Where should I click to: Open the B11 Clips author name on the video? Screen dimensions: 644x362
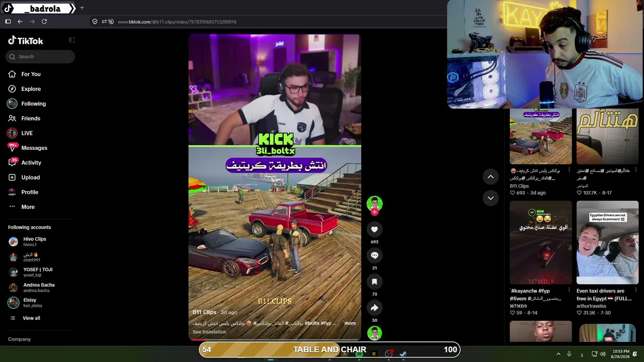point(204,312)
